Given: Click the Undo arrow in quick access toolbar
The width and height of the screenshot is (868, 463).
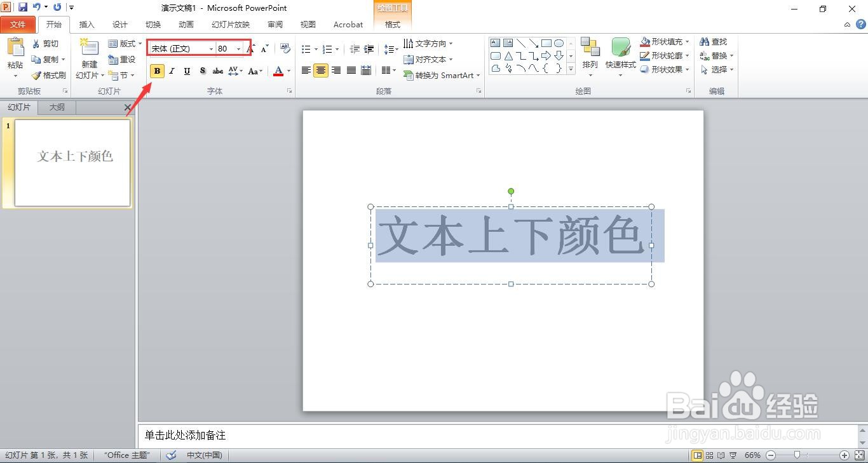Looking at the screenshot, I should coord(37,8).
